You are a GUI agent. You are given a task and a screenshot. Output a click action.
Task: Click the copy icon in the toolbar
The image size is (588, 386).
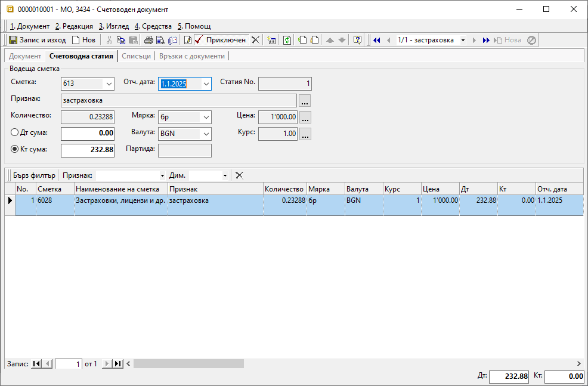pos(121,40)
